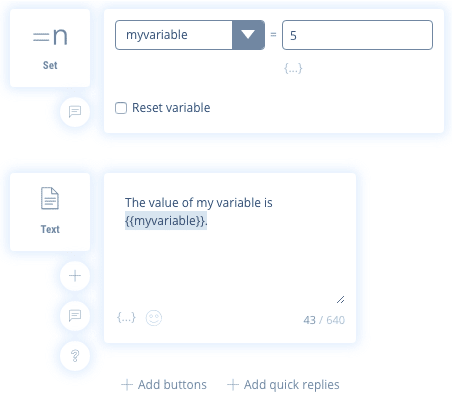The width and height of the screenshot is (452, 407).
Task: Click Add buttons
Action: point(164,385)
